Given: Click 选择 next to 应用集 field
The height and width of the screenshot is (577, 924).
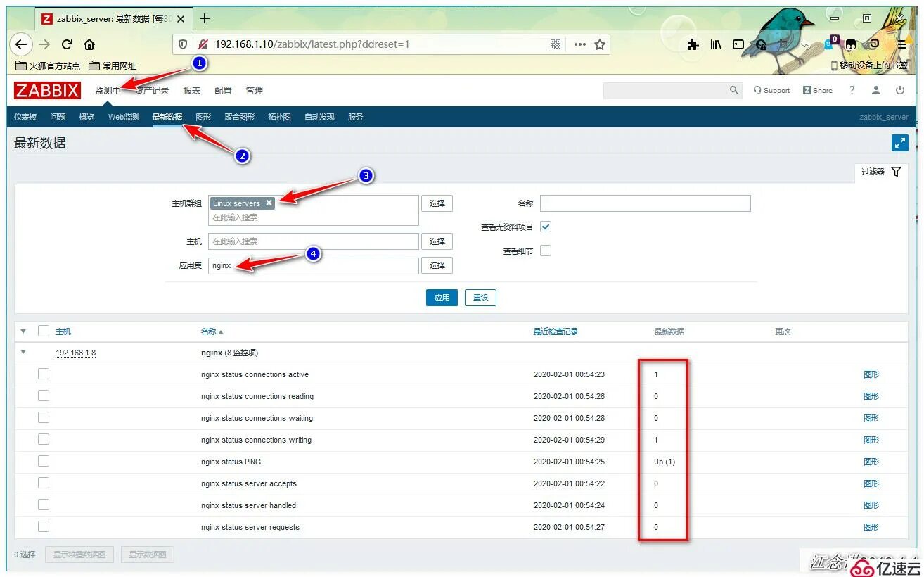Looking at the screenshot, I should (x=437, y=265).
